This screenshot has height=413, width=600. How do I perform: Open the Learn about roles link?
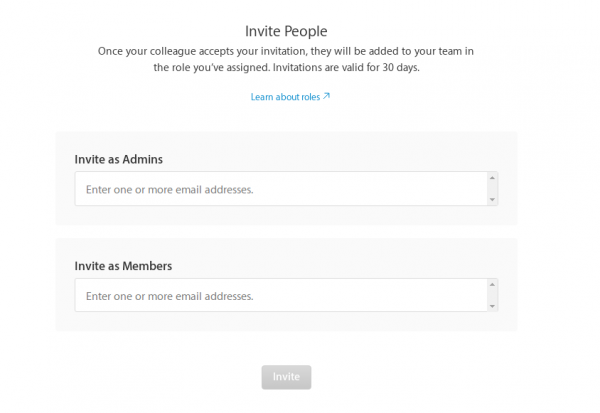point(285,97)
